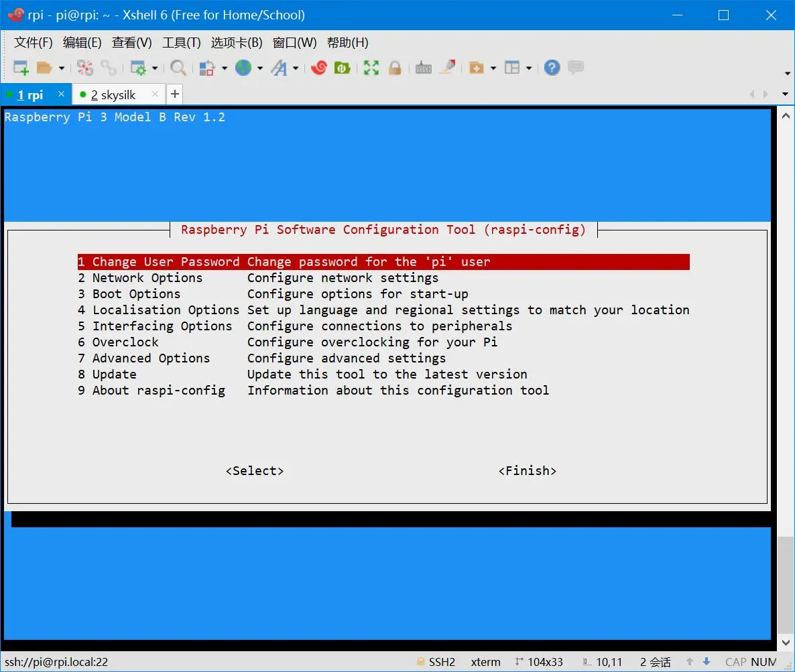The width and height of the screenshot is (795, 672).
Task: Expand the font dropdown arrow in toolbar
Action: pos(296,68)
